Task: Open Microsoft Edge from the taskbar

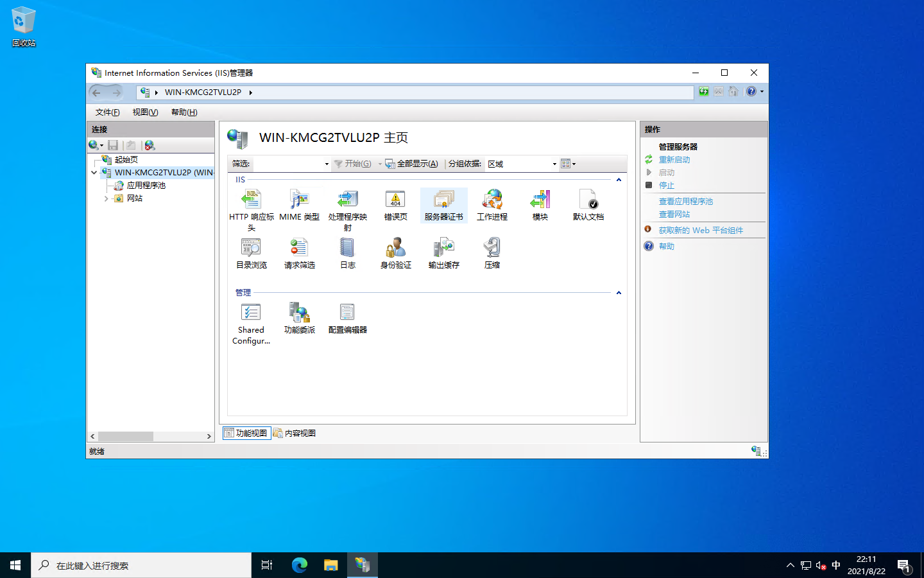Action: tap(299, 565)
